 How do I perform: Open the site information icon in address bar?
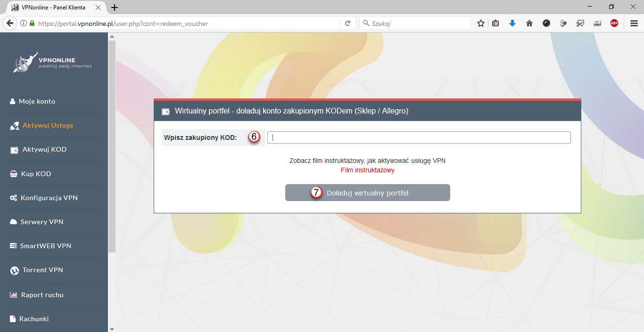click(x=23, y=23)
